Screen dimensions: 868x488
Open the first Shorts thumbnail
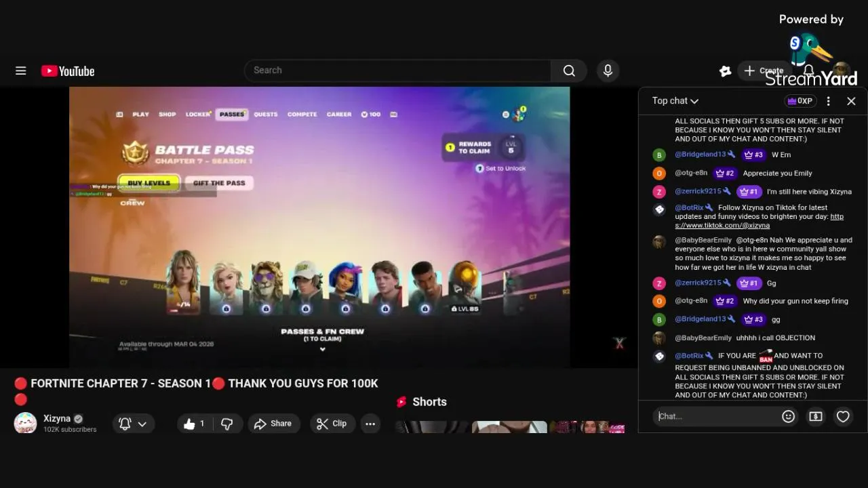(x=431, y=427)
